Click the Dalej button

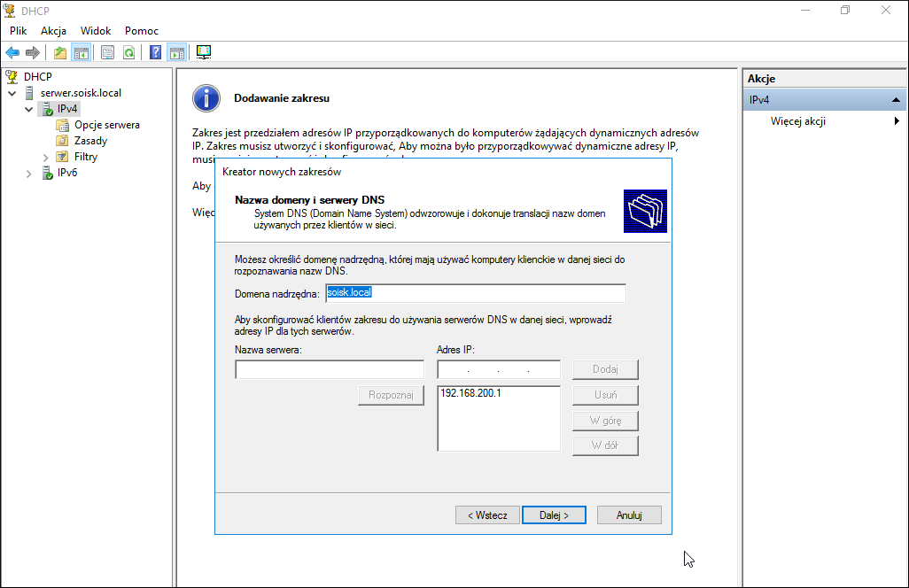(x=555, y=515)
